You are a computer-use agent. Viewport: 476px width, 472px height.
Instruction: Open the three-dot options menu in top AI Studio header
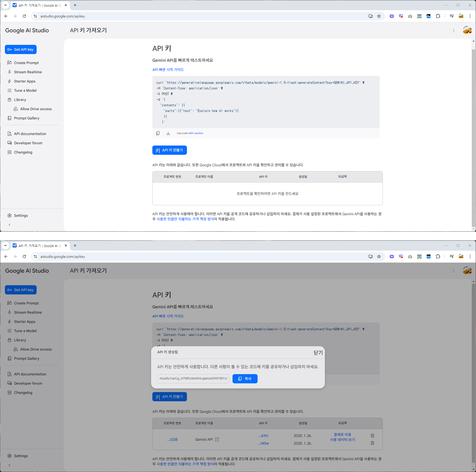coord(454,30)
